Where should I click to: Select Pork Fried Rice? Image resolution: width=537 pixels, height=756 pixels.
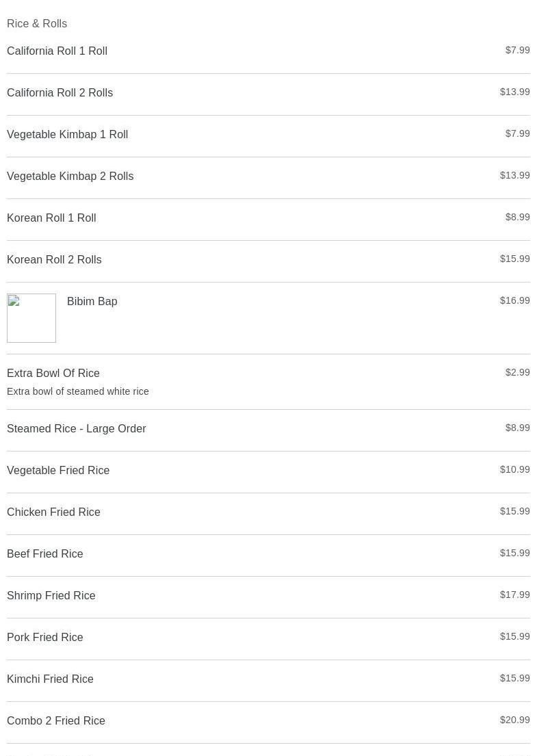[x=45, y=638]
